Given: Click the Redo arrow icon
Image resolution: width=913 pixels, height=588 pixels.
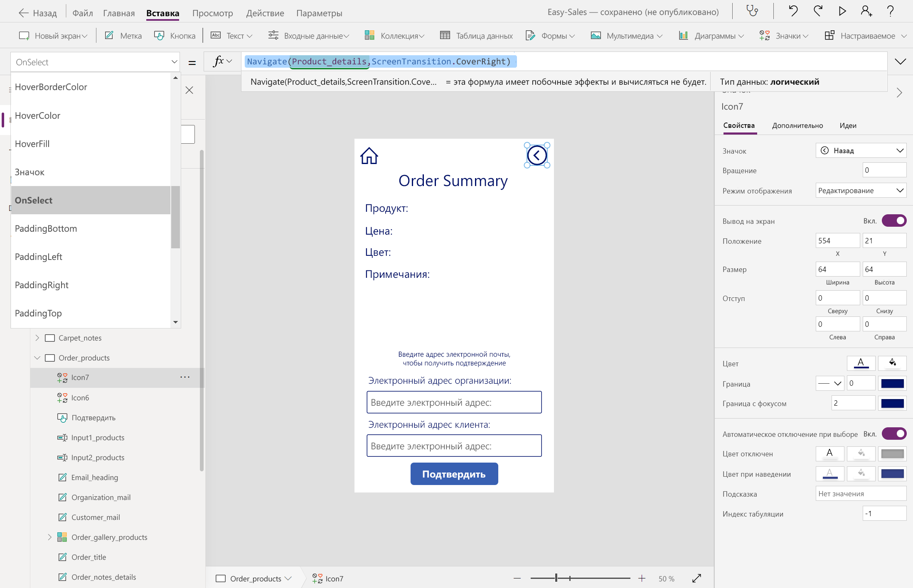Looking at the screenshot, I should click(x=818, y=11).
